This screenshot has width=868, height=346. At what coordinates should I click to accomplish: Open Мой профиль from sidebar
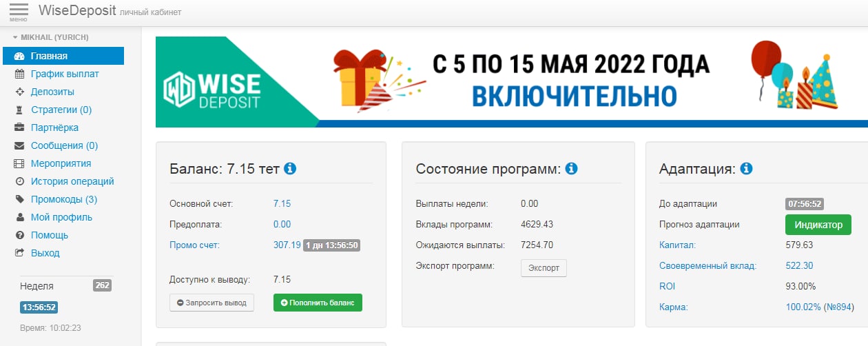point(61,217)
